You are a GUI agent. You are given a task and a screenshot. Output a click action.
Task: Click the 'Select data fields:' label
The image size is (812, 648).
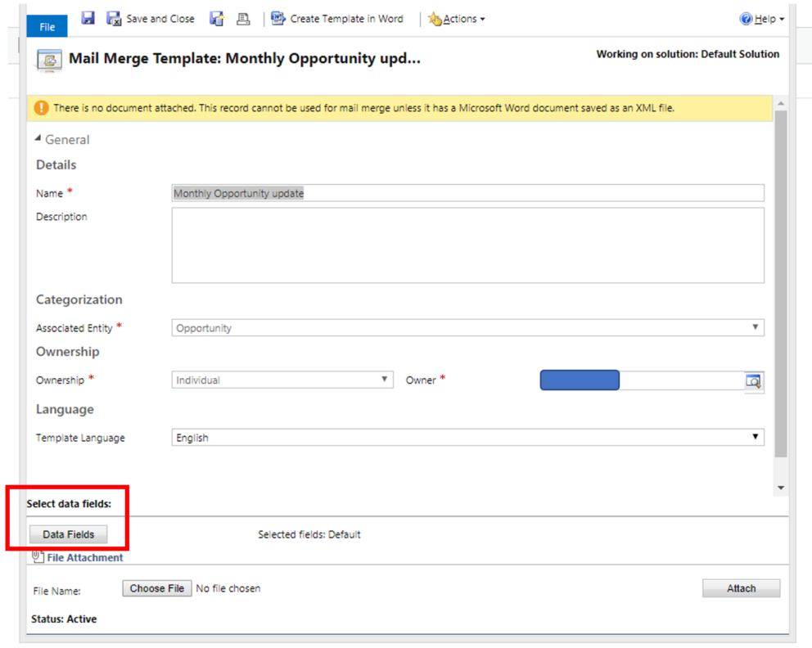[x=69, y=504]
